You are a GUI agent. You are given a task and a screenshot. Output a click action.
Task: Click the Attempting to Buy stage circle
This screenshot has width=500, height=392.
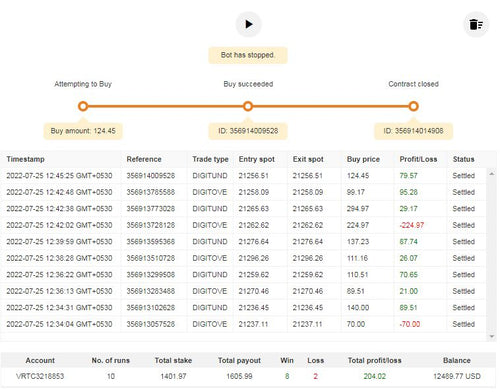[x=83, y=106]
